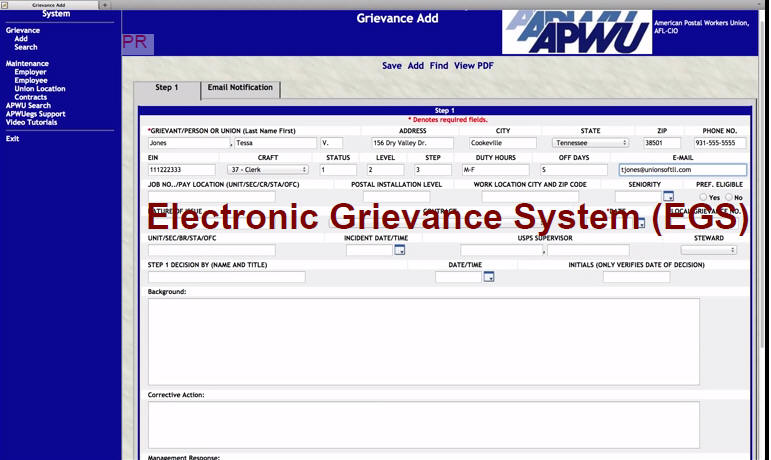The height and width of the screenshot is (460, 771).
Task: Open the Craft dropdown showing 37 - Clerk
Action: [x=268, y=170]
